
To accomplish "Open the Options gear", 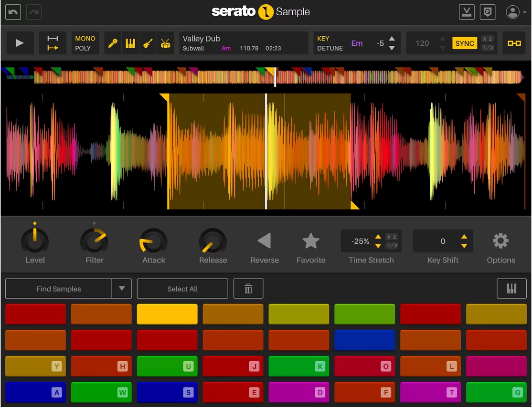I will click(500, 241).
